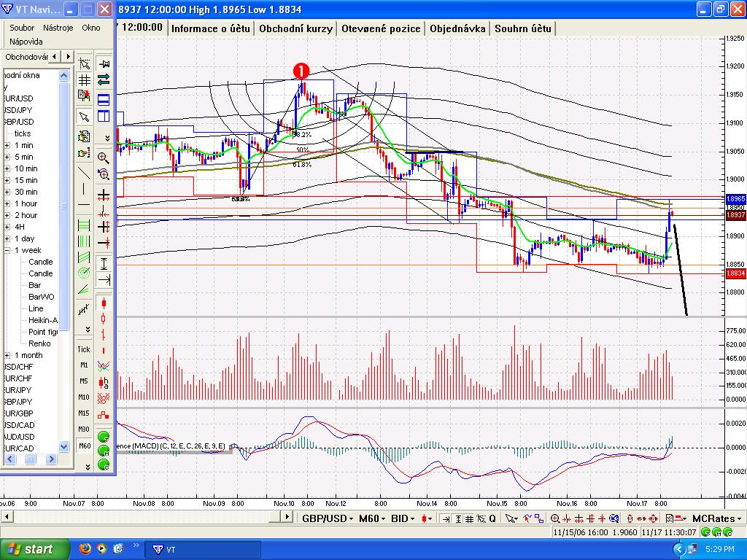Screen dimensions: 747x560
Task: Choose the horizontal line drawing tool
Action: pos(85,205)
